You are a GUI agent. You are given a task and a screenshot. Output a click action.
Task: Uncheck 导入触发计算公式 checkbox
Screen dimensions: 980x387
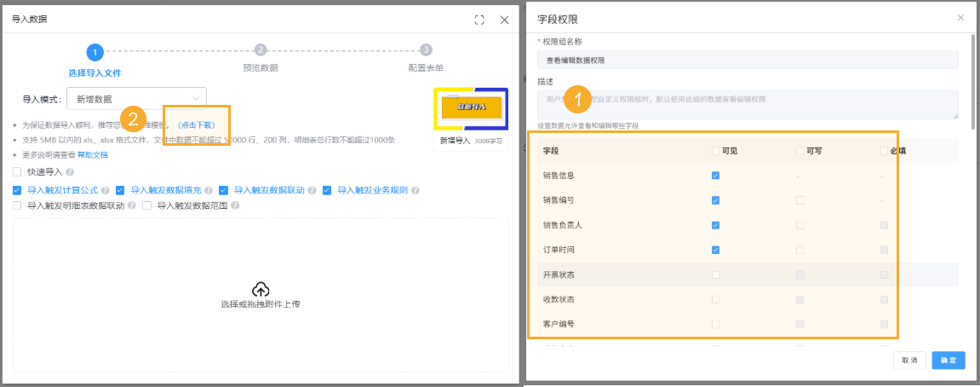click(x=18, y=190)
